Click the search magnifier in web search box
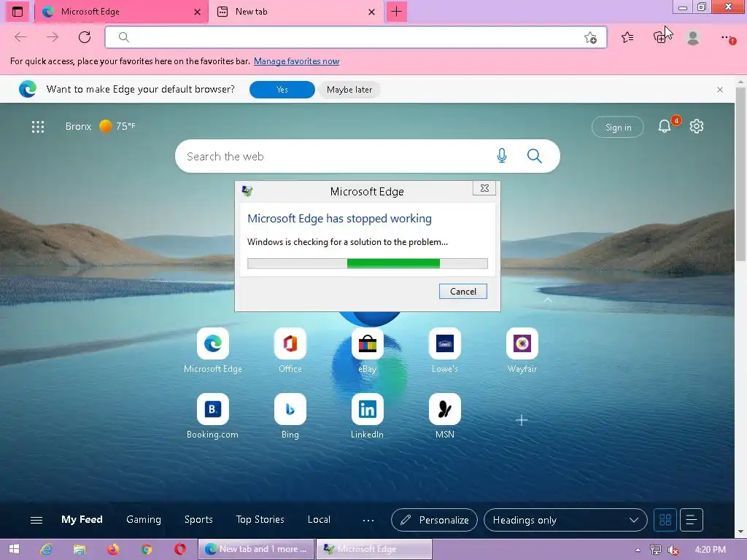 tap(535, 156)
